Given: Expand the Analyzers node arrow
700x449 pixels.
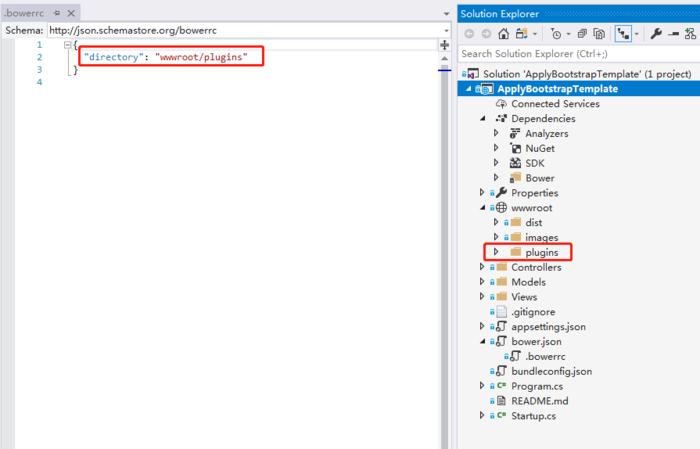Looking at the screenshot, I should pos(496,133).
